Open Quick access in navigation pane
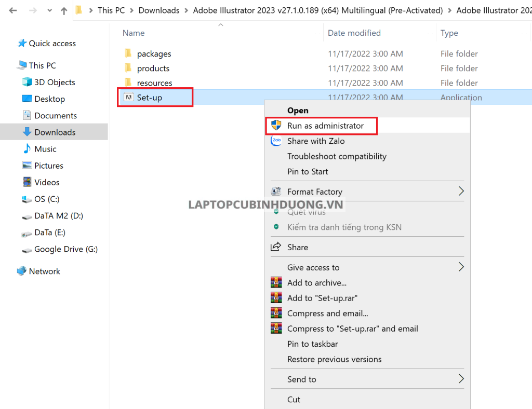Image resolution: width=532 pixels, height=409 pixels. click(x=52, y=44)
